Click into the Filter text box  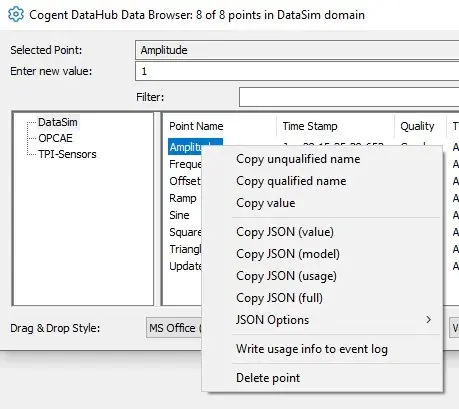click(x=349, y=97)
